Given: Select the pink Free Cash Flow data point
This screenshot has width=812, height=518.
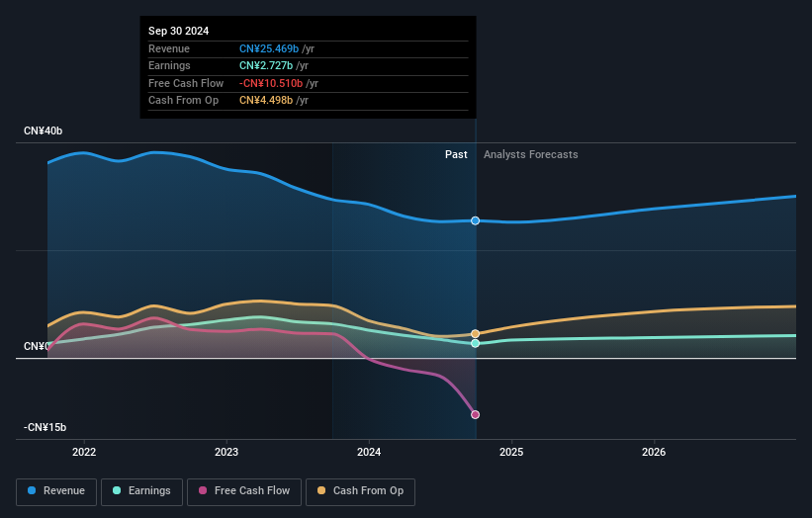Looking at the screenshot, I should pyautogui.click(x=476, y=414).
